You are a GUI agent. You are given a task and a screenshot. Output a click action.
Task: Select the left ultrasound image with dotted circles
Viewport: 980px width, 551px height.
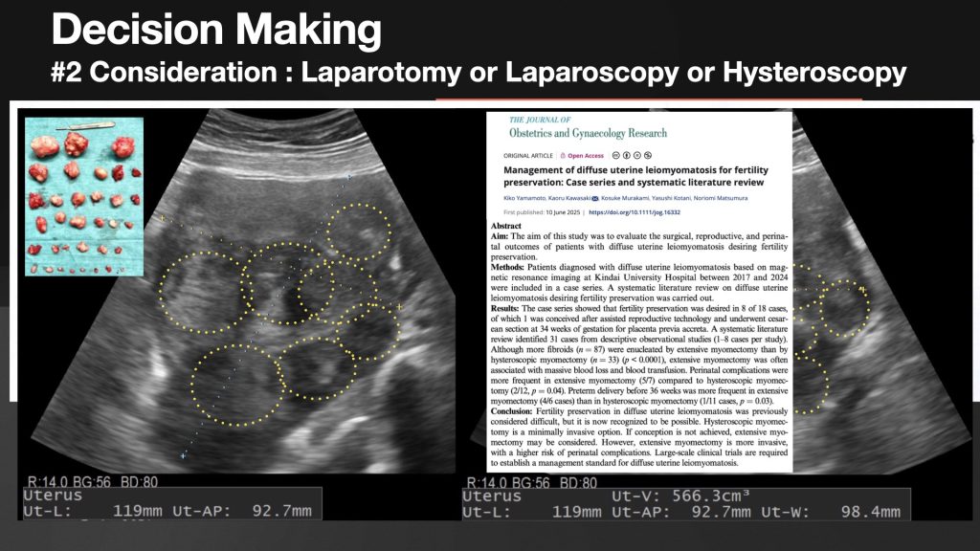coord(238,291)
